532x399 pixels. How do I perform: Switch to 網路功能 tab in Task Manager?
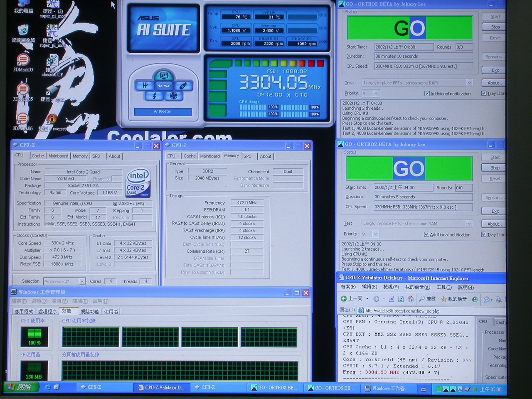90,311
